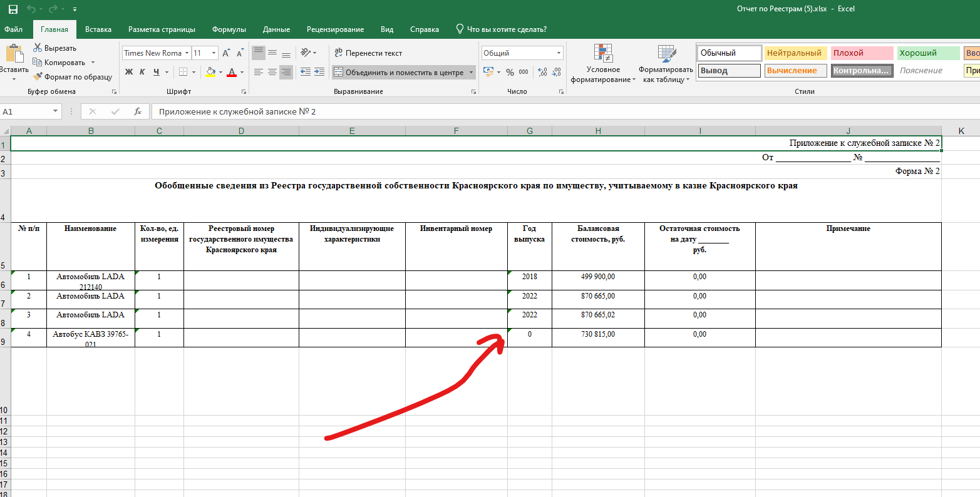Open the Quick Access Toolbar customize arrow
The height and width of the screenshot is (497, 980).
pos(75,9)
